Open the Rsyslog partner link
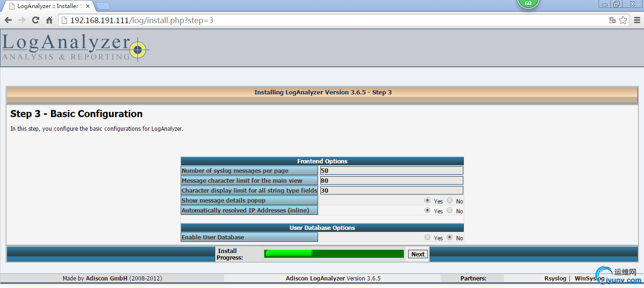 (555, 279)
